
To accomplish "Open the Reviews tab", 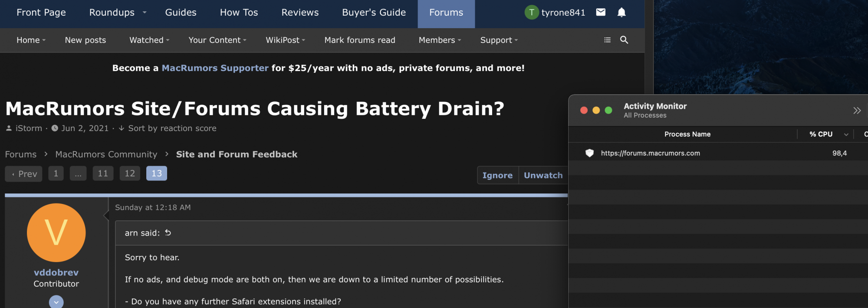I will (x=300, y=13).
